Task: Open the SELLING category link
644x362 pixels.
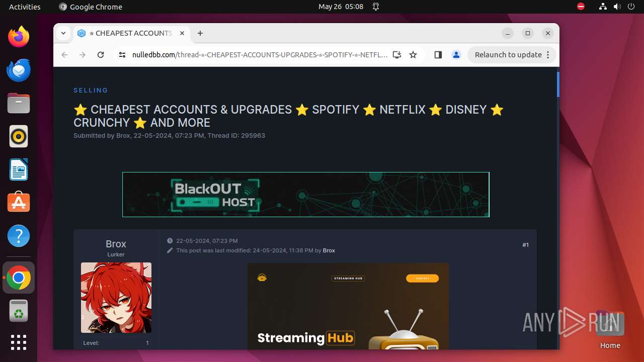Action: click(x=91, y=90)
